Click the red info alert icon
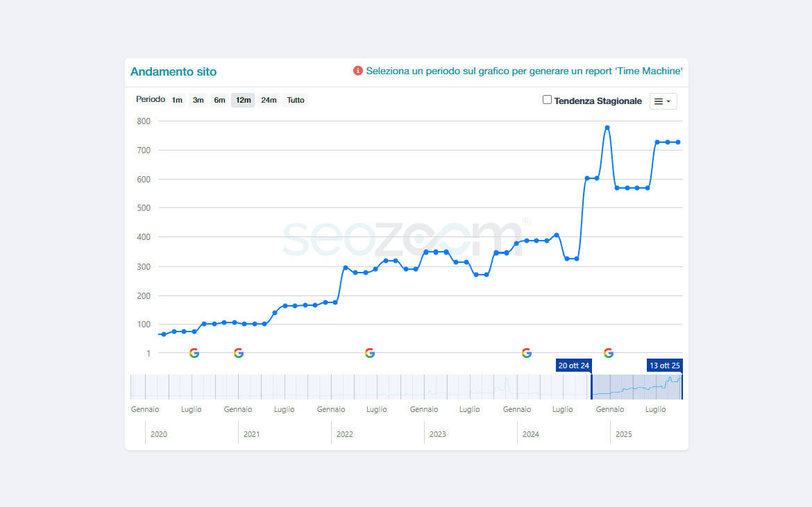Screen dimensions: 812x507 coord(358,71)
